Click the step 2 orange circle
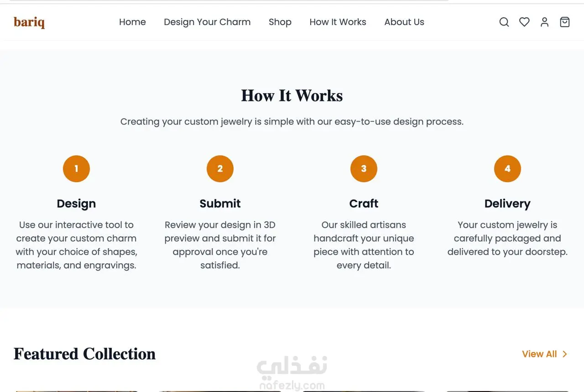Screen dimensions: 584x392 [220, 169]
